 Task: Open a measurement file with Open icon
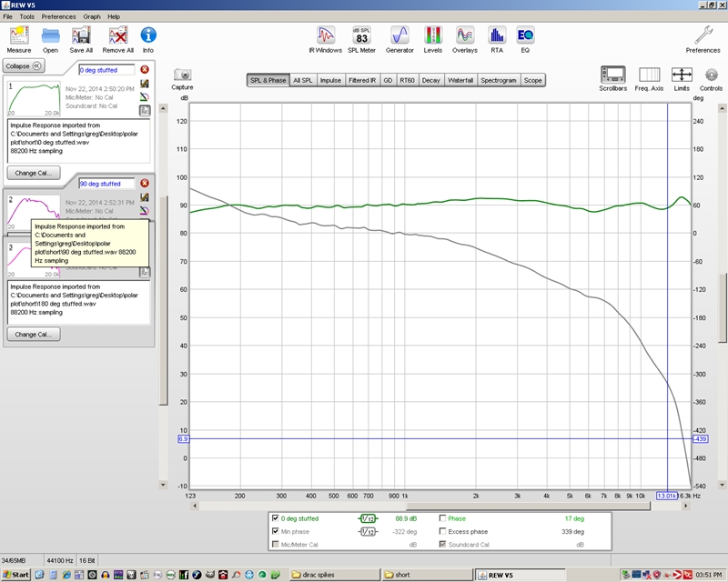(50, 40)
